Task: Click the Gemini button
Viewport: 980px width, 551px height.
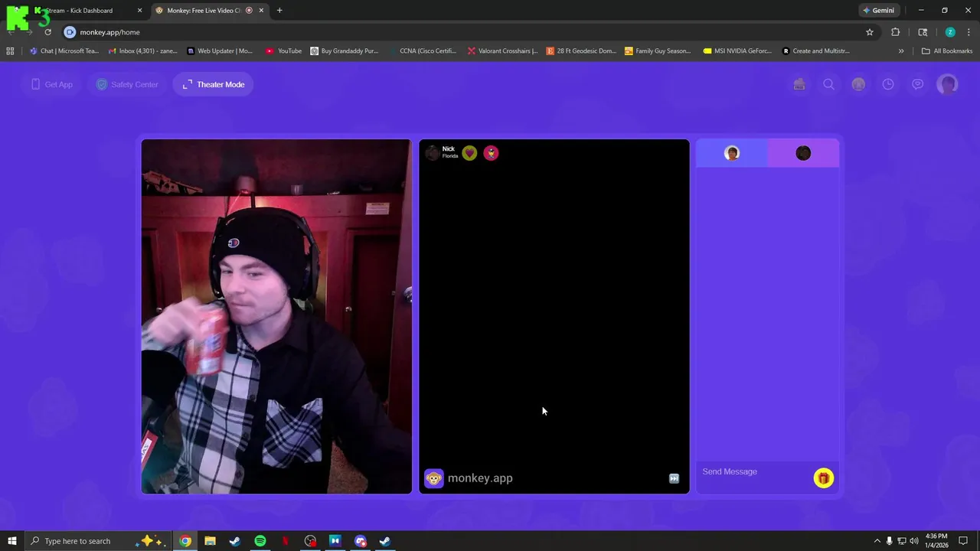Action: click(x=878, y=11)
